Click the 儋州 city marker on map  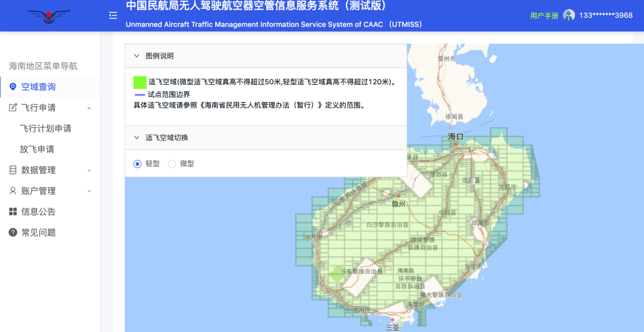coord(398,196)
